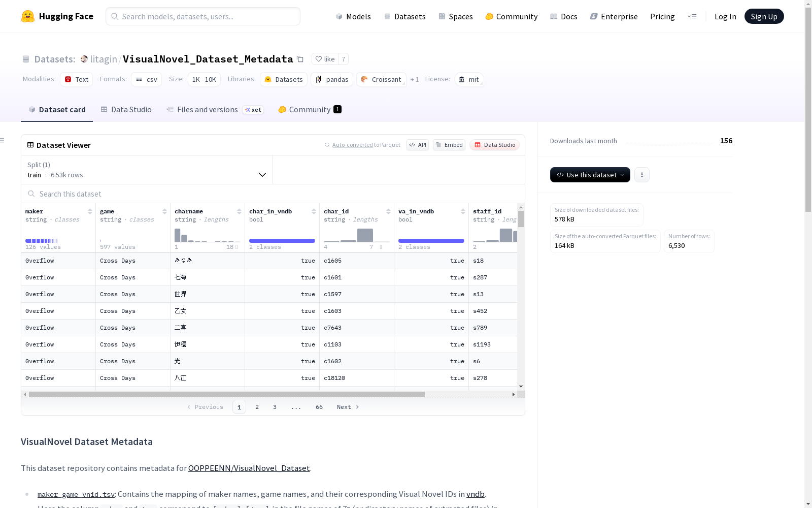Go to page 66 of the table
This screenshot has height=508, width=812.
tap(319, 407)
